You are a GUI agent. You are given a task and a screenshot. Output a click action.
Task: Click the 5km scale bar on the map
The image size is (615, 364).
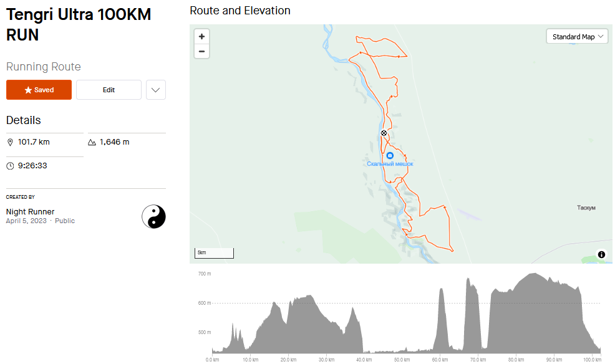tap(214, 252)
